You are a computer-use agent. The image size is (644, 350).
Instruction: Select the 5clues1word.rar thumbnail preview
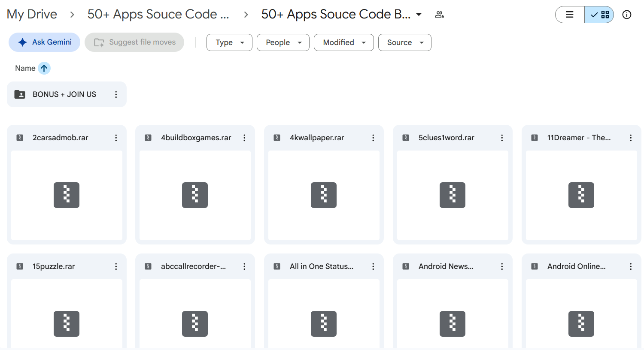click(x=453, y=195)
